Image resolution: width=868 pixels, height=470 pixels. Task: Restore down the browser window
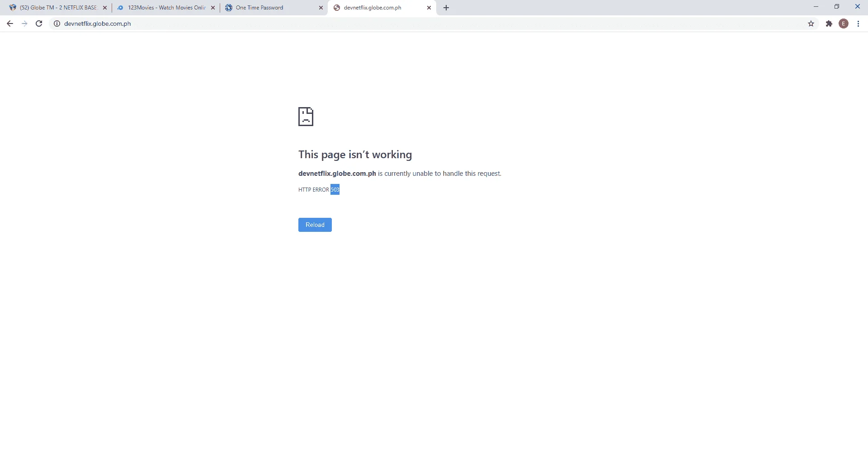(x=837, y=7)
